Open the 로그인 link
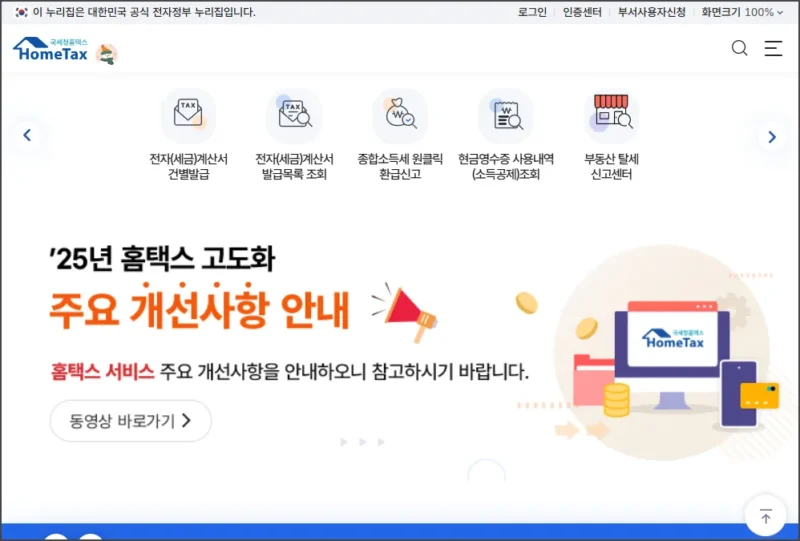 (x=532, y=12)
